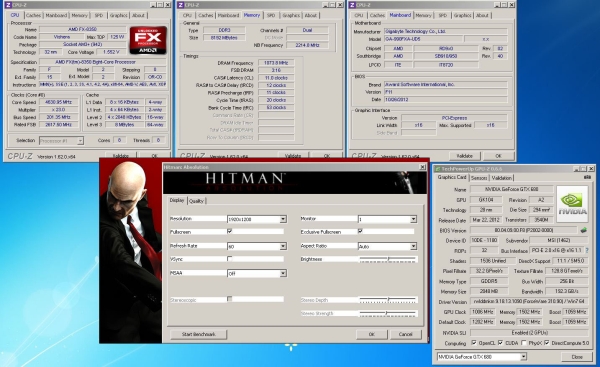Open the GeForce GTX 680 GPU selector
The width and height of the screenshot is (600, 367).
point(482,357)
